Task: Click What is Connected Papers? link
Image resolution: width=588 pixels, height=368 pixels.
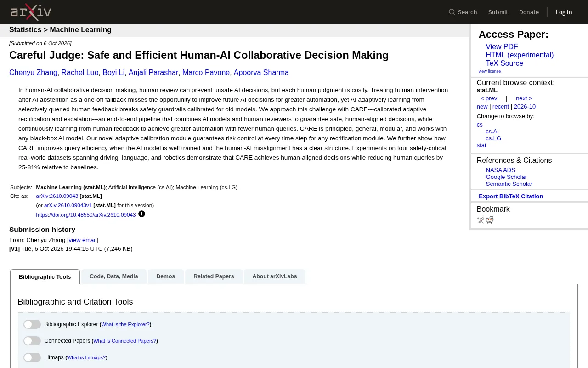Action: click(124, 341)
